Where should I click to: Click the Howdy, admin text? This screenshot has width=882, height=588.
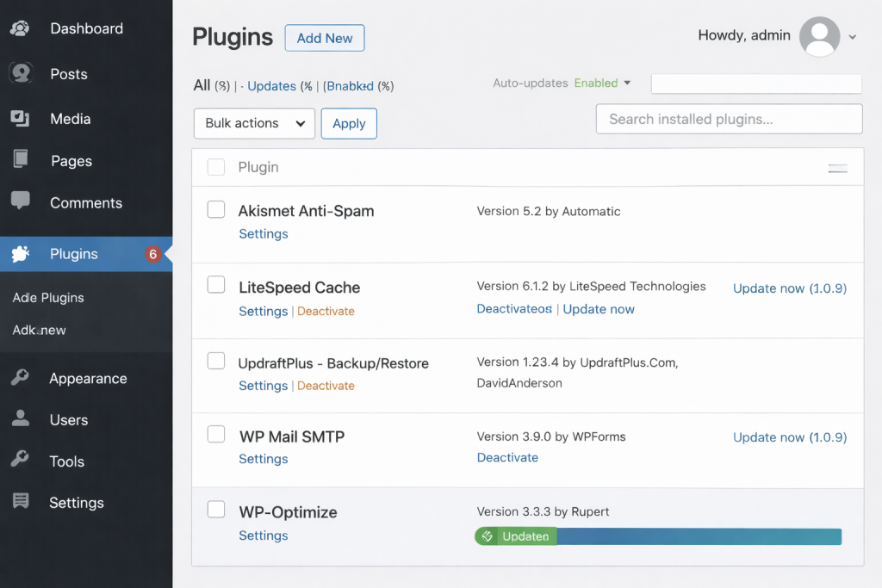[743, 34]
